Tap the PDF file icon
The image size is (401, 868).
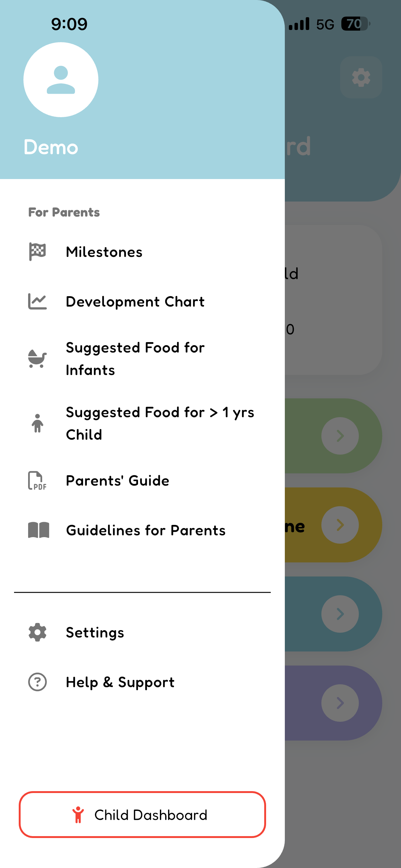pos(37,481)
